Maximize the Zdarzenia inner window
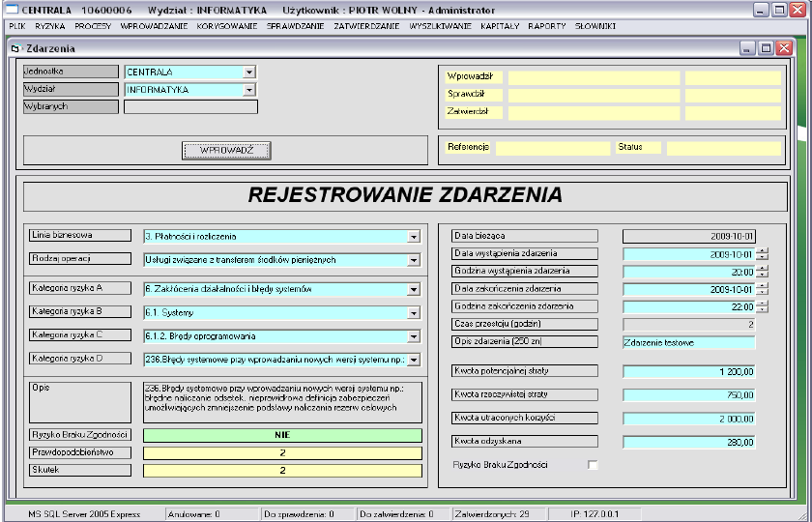Screen dimensions: 812x522 (x=766, y=48)
